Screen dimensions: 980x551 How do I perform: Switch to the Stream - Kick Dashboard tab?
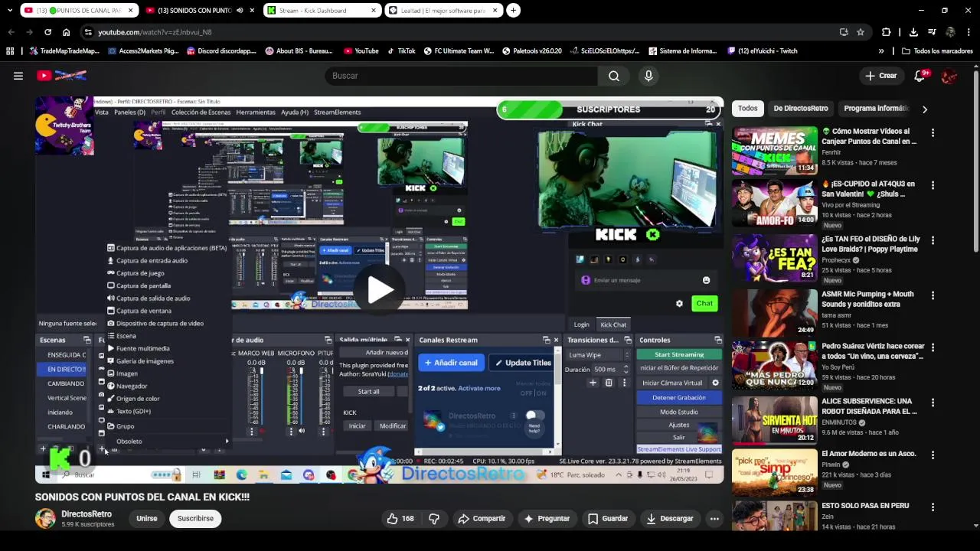322,11
